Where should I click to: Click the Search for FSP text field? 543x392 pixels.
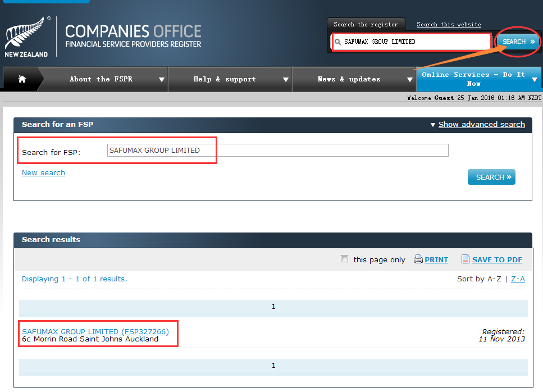278,151
